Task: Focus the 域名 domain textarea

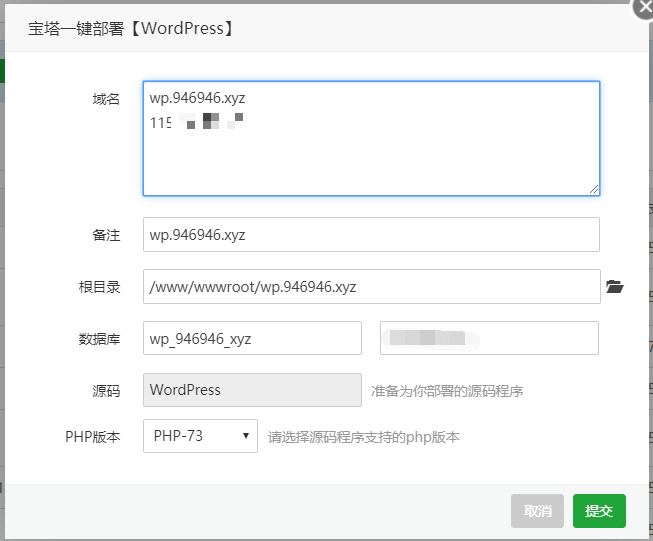Action: [x=371, y=138]
